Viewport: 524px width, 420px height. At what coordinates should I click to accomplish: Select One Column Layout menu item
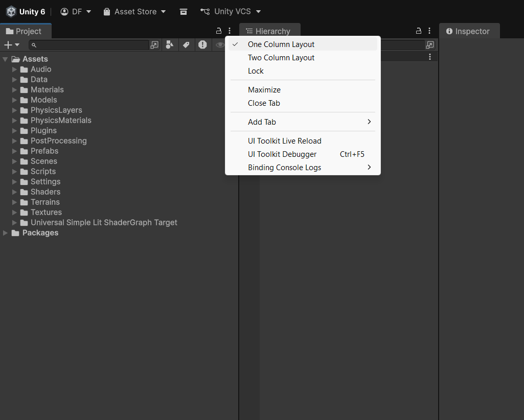[x=303, y=44]
